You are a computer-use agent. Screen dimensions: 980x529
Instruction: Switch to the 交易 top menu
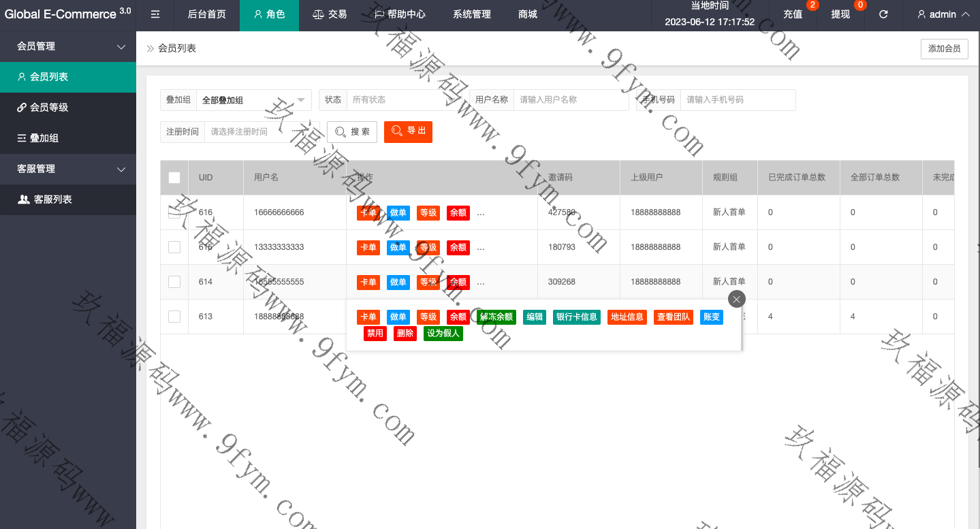coord(330,14)
